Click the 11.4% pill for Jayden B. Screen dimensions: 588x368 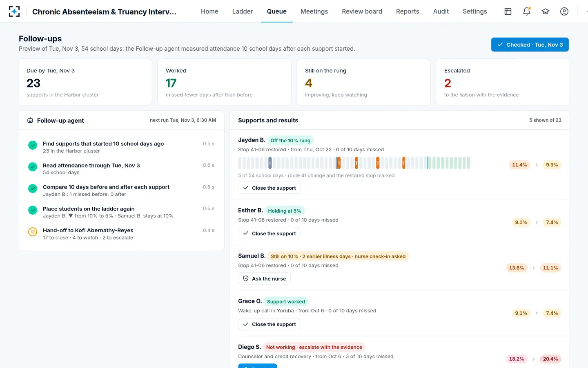tap(519, 165)
